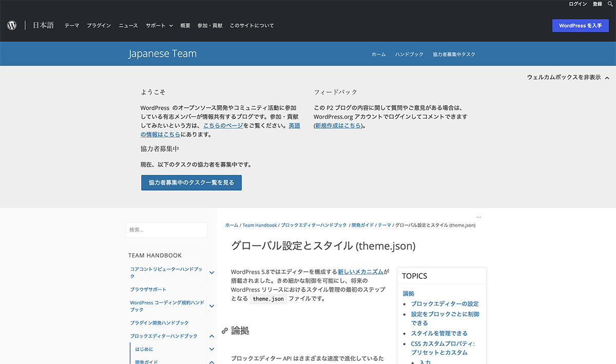Expand WordPress コーディング規約ハンドブック chevron
This screenshot has height=364, width=616.
click(211, 306)
